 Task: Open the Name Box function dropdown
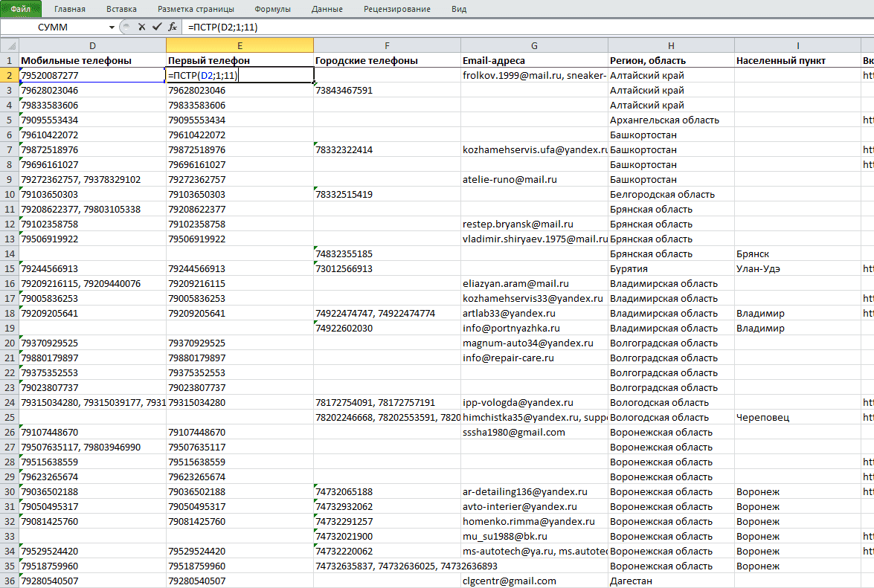(112, 28)
